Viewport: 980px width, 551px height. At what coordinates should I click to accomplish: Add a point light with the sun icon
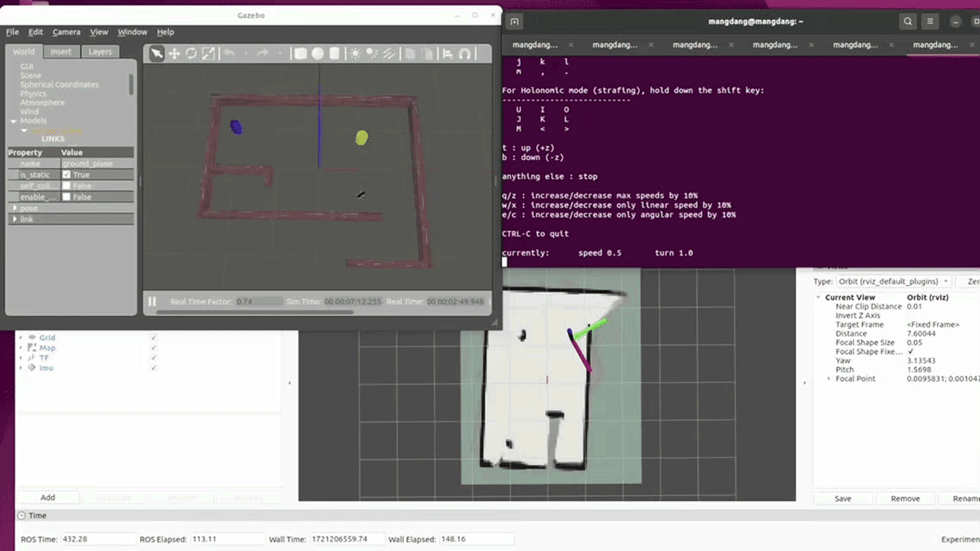click(x=355, y=53)
